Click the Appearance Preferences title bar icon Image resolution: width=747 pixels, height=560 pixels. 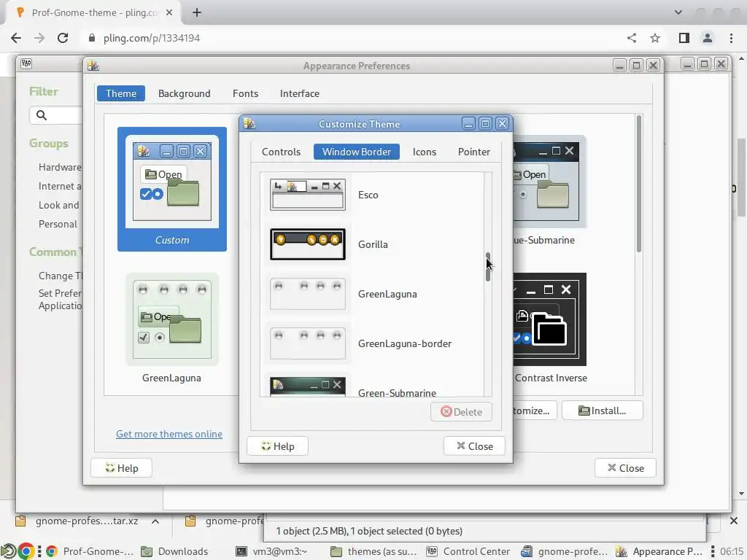click(93, 66)
